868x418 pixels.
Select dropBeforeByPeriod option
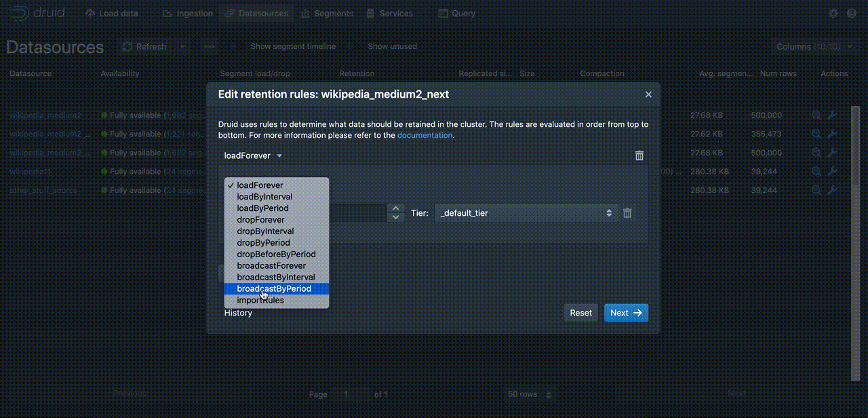(277, 254)
